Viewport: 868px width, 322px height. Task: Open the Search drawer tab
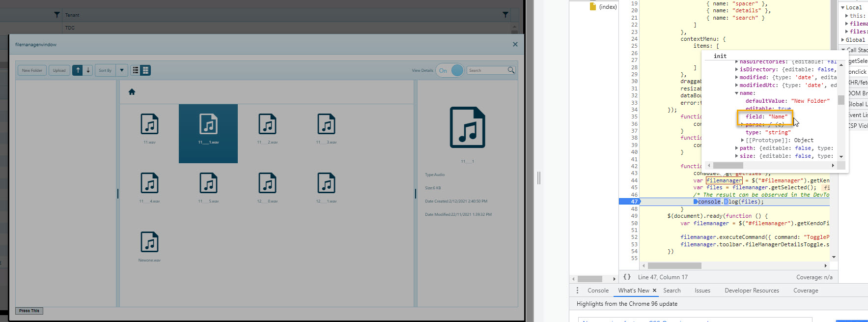tap(672, 291)
